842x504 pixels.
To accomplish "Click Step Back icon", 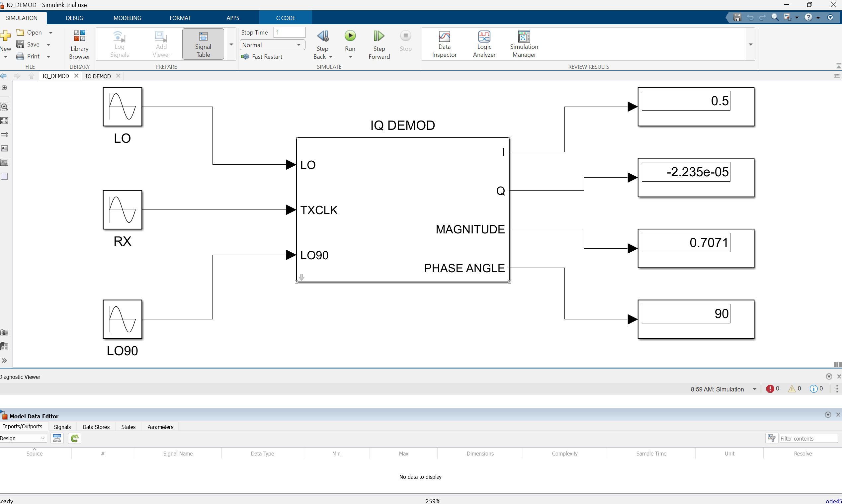I will point(322,36).
